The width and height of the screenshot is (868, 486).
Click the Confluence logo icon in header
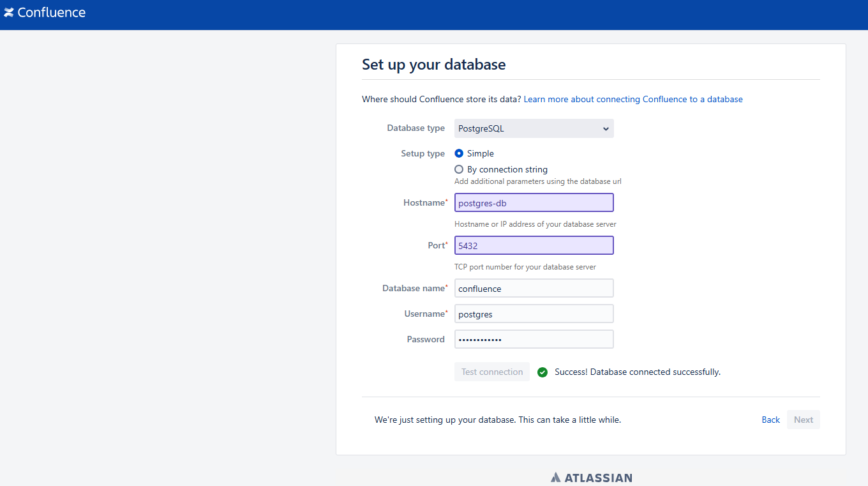point(9,13)
